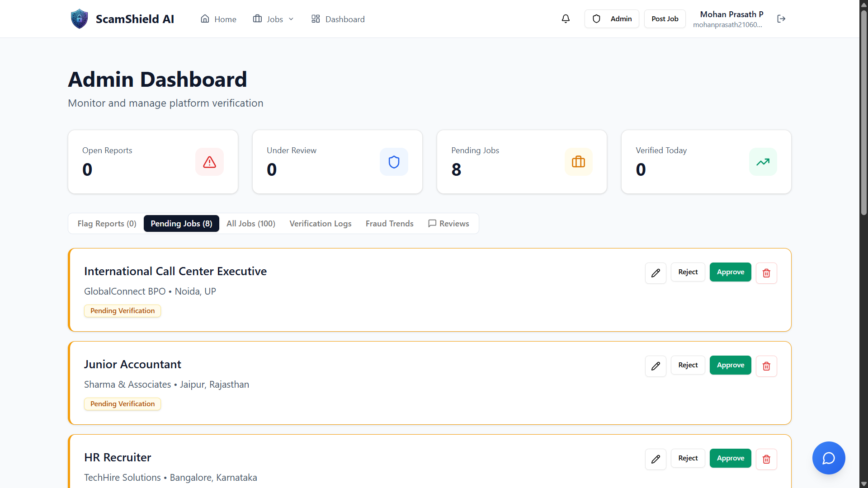
Task: Click the Open Reports warning triangle icon
Action: point(209,162)
